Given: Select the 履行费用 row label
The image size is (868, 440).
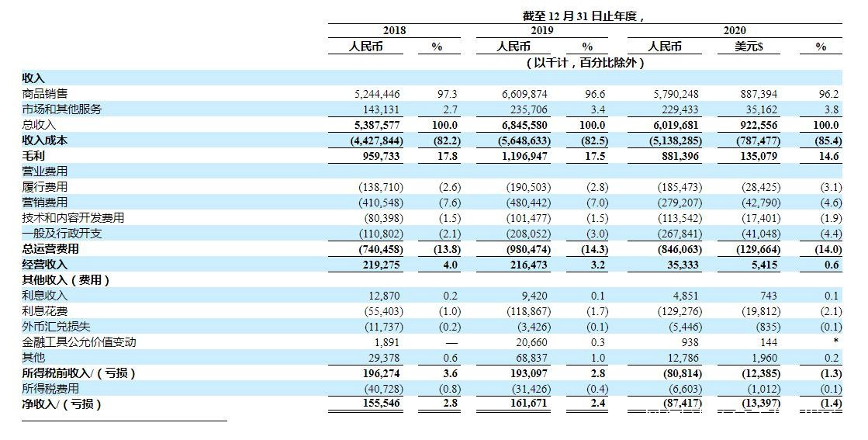Looking at the screenshot, I should [x=45, y=187].
